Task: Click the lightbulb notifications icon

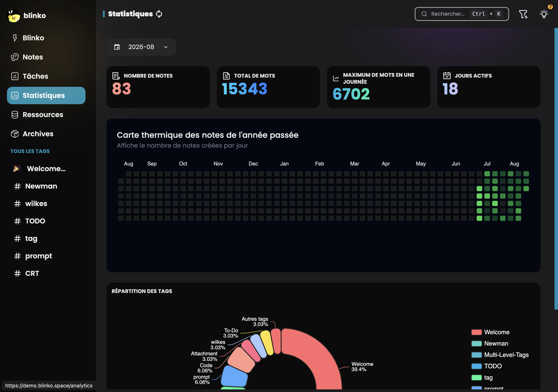Action: 544,14
